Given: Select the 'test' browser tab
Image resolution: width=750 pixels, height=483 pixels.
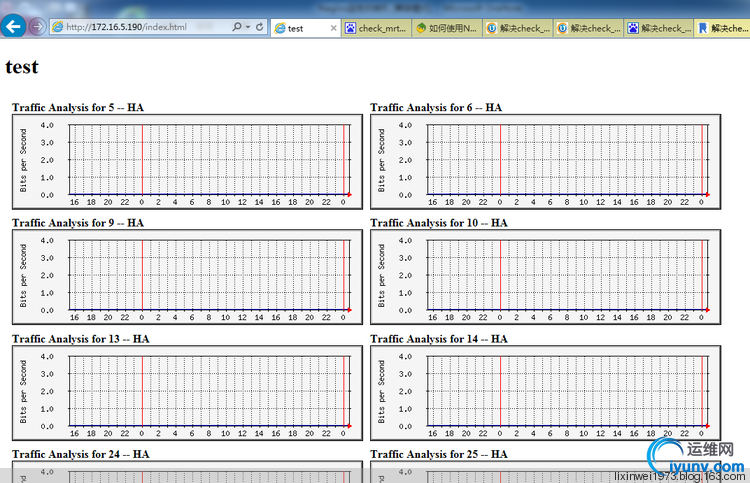Looking at the screenshot, I should (305, 28).
